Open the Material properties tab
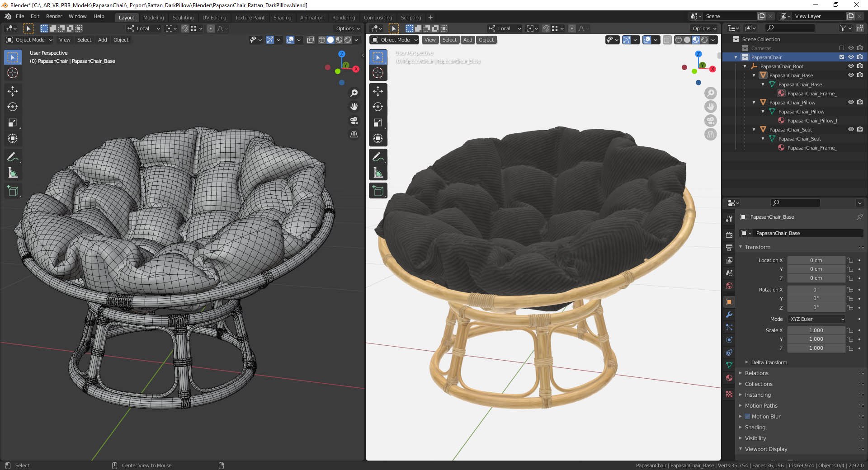Image resolution: width=868 pixels, height=470 pixels. [x=729, y=378]
